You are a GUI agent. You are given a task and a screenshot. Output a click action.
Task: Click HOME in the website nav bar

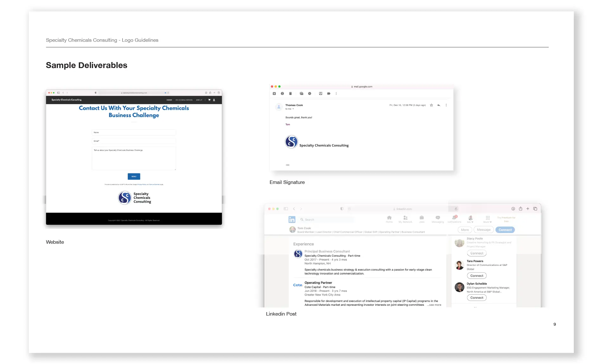pyautogui.click(x=170, y=100)
